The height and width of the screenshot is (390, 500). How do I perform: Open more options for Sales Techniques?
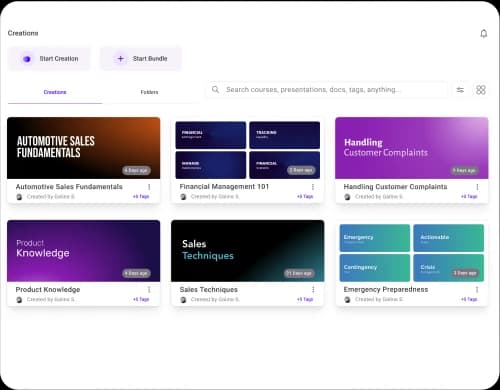(x=313, y=290)
